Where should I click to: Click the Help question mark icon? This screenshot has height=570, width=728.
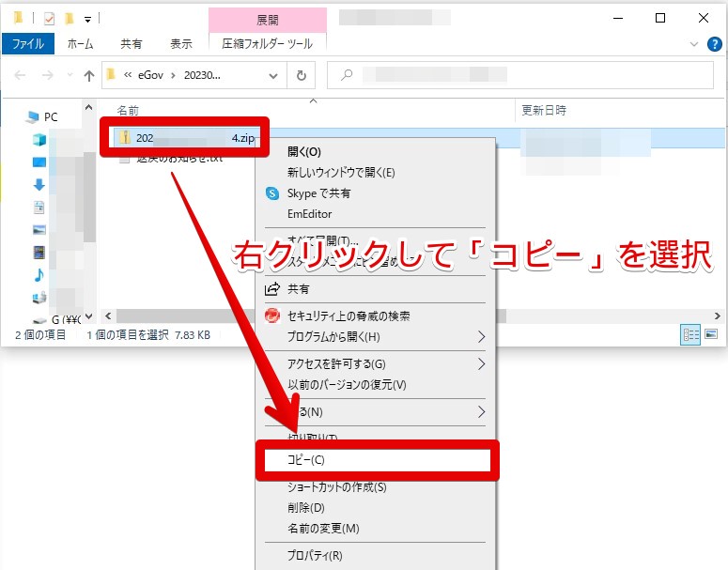coord(714,44)
